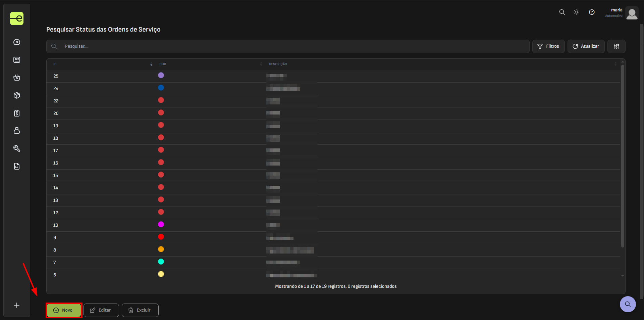Click the Filtros button

coord(548,46)
